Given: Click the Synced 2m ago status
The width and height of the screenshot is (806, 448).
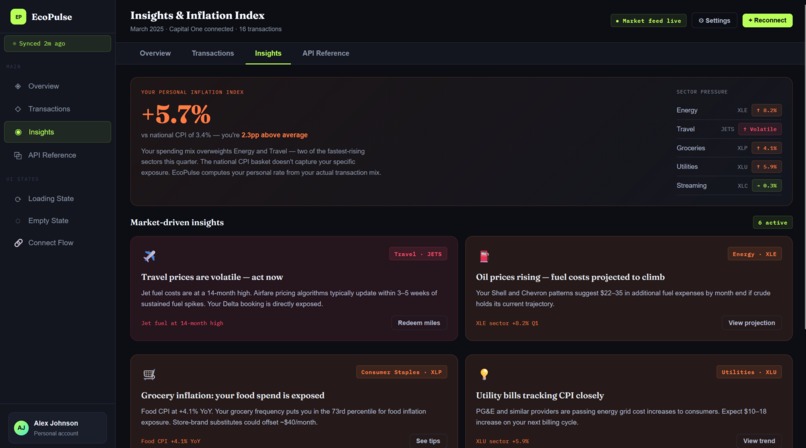Looking at the screenshot, I should click(x=58, y=44).
